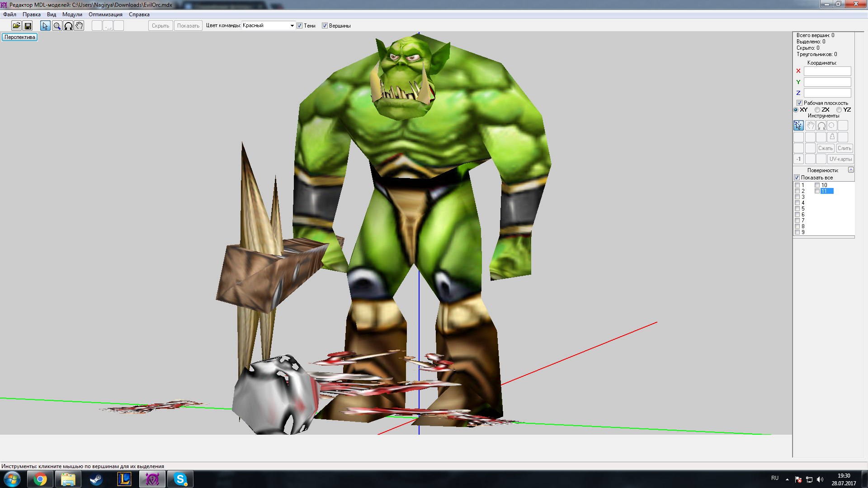Image resolution: width=868 pixels, height=488 pixels.
Task: Check surface 9 checkbox
Action: pyautogui.click(x=797, y=232)
